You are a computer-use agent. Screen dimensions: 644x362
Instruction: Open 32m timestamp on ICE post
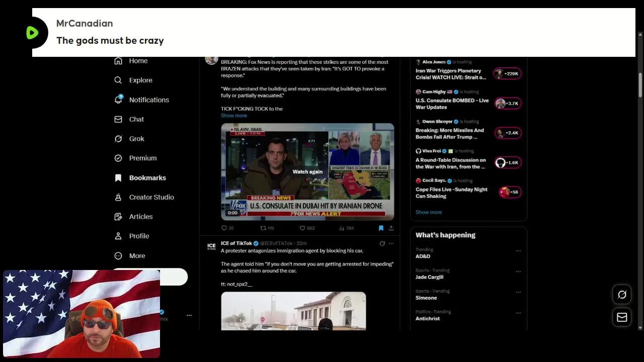coord(301,243)
